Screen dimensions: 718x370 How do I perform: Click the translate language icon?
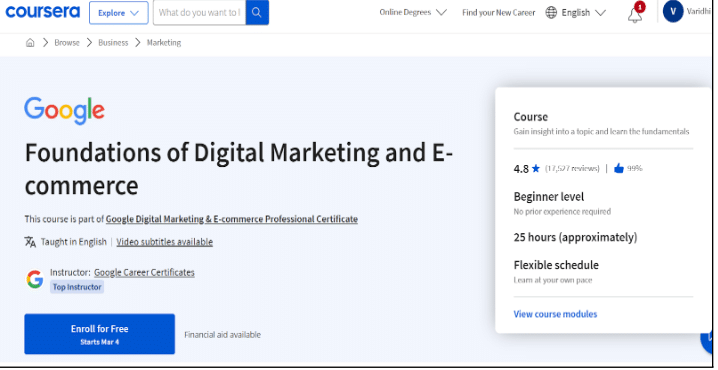[x=30, y=242]
